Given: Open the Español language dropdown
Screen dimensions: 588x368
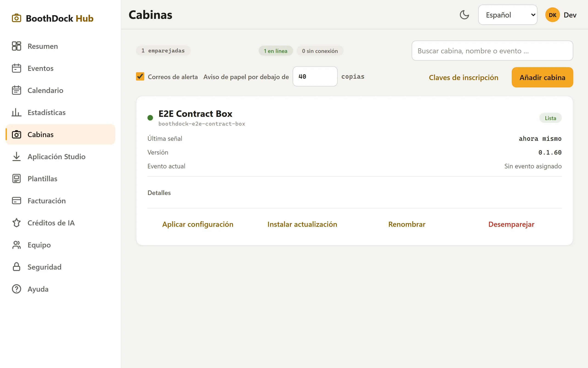Looking at the screenshot, I should (508, 15).
